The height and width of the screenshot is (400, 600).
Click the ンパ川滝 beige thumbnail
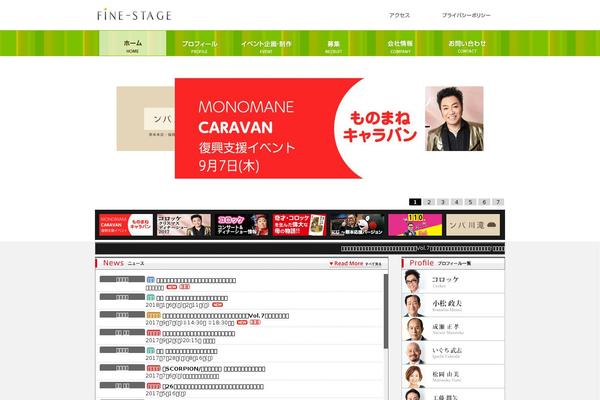473,225
